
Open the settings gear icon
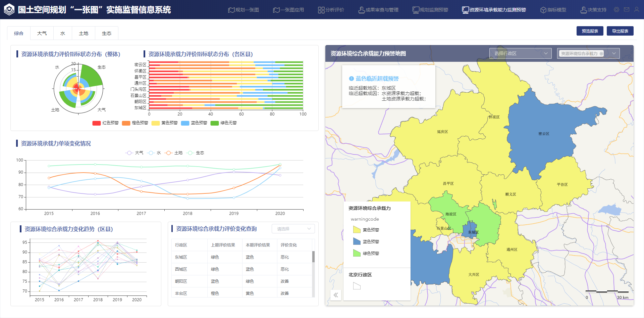click(x=616, y=10)
